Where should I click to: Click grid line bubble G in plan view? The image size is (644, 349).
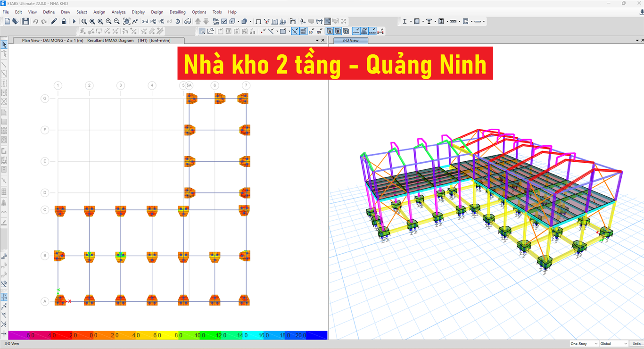pos(45,99)
